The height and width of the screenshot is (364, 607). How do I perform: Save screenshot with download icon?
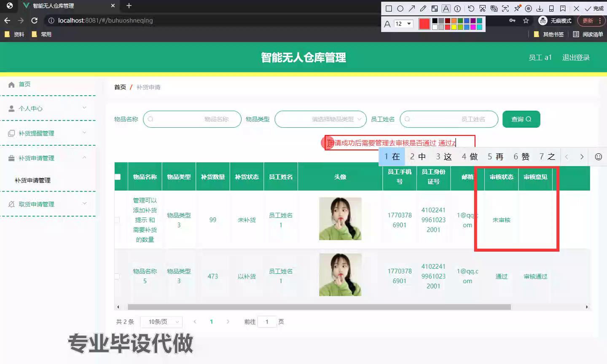pyautogui.click(x=540, y=8)
